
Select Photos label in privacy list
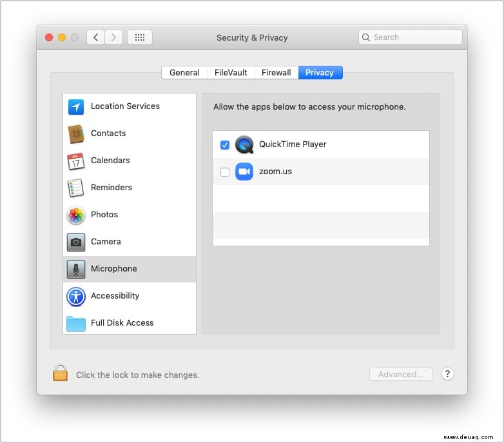[x=104, y=215]
